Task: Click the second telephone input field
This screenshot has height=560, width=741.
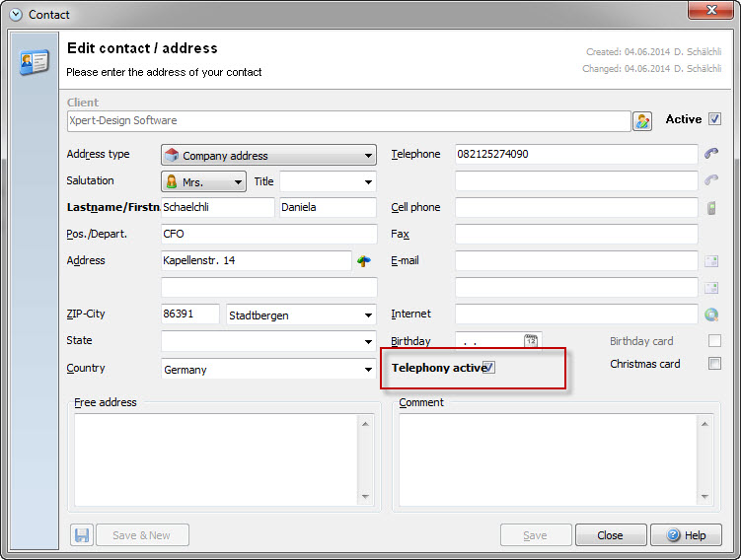Action: [576, 180]
